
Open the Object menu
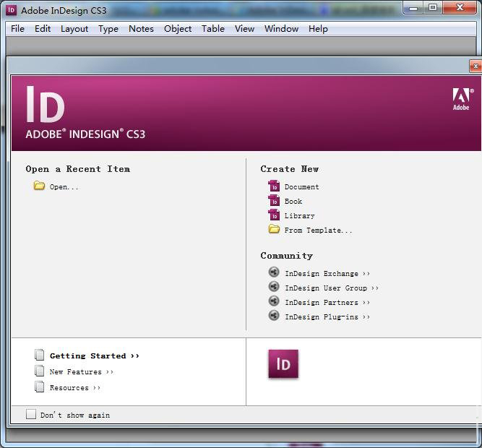178,29
